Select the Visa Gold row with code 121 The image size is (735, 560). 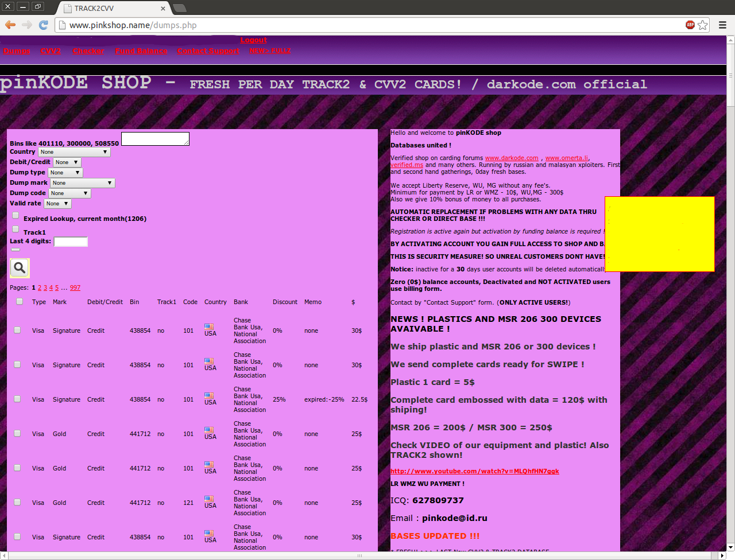click(x=17, y=502)
